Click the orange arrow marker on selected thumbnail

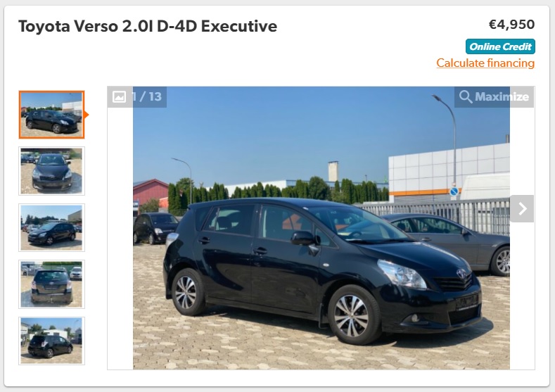tap(87, 115)
